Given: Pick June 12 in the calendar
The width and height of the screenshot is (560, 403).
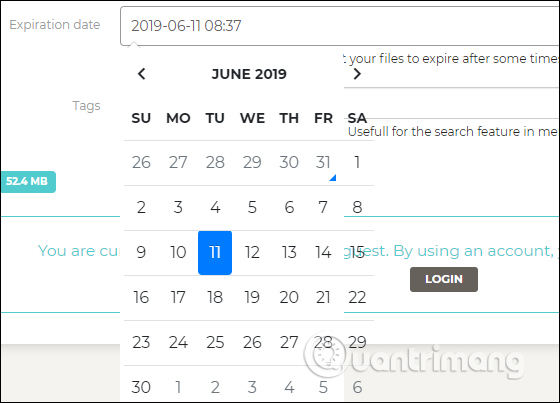Looking at the screenshot, I should click(252, 253).
